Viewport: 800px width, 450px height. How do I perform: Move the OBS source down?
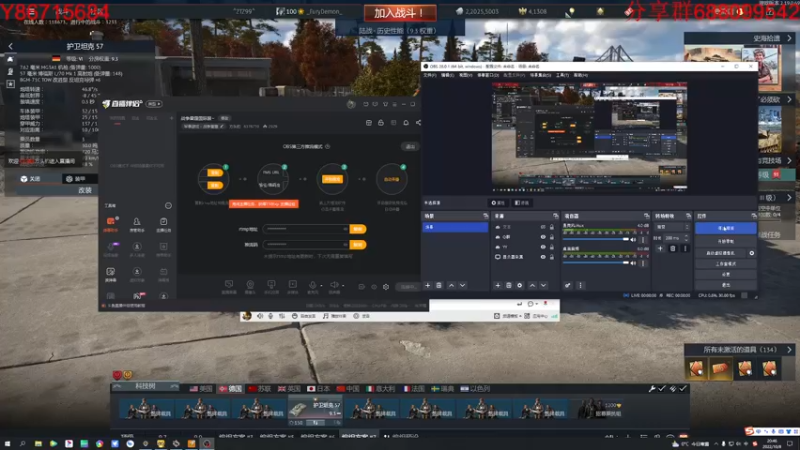pos(543,285)
